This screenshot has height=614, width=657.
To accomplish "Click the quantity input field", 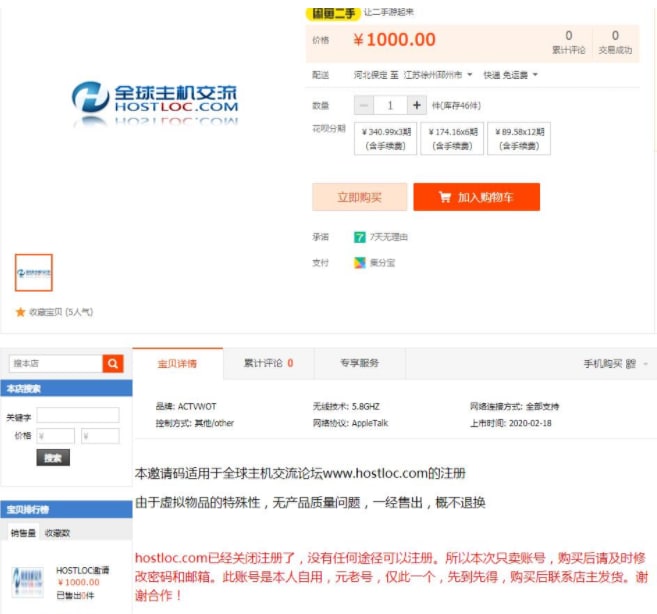I will 390,105.
